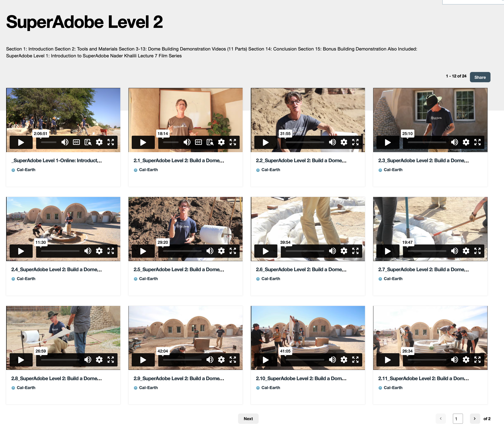Enter fullscreen on the 2.4 video
The image size is (504, 435).
tap(111, 251)
